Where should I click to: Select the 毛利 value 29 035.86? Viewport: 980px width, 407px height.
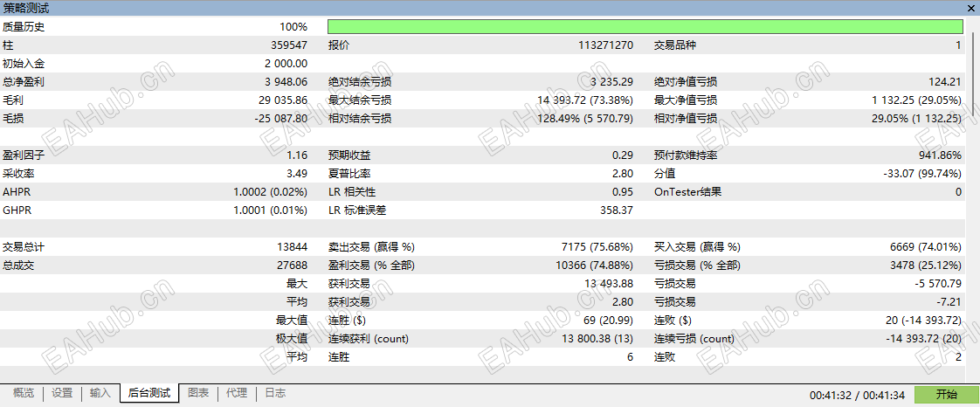283,100
